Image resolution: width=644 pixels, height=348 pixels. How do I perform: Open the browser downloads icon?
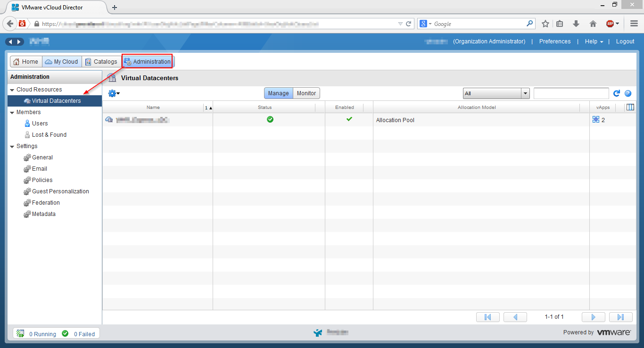pyautogui.click(x=576, y=24)
